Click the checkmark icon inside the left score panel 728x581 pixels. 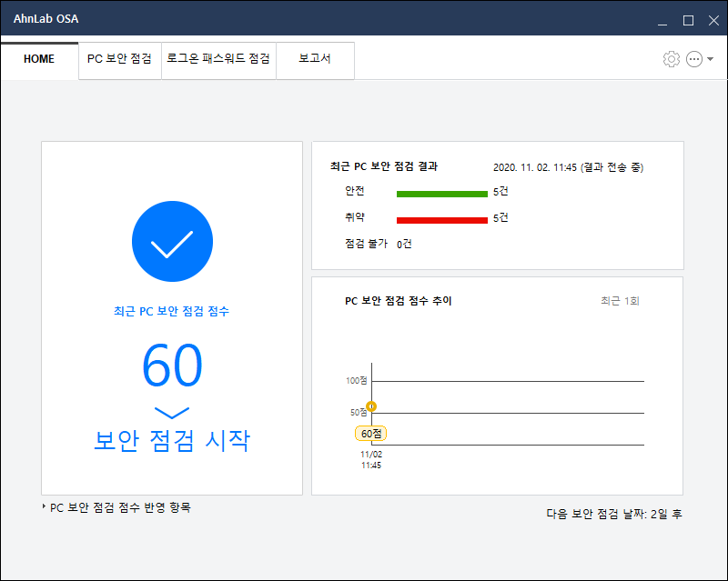(x=171, y=241)
